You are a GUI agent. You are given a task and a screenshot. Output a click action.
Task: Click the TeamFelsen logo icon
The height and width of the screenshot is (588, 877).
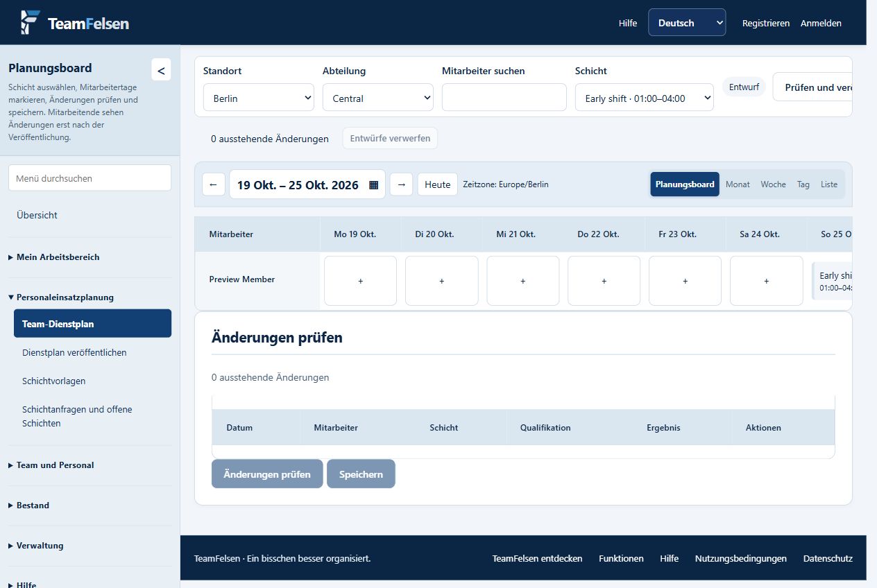30,22
